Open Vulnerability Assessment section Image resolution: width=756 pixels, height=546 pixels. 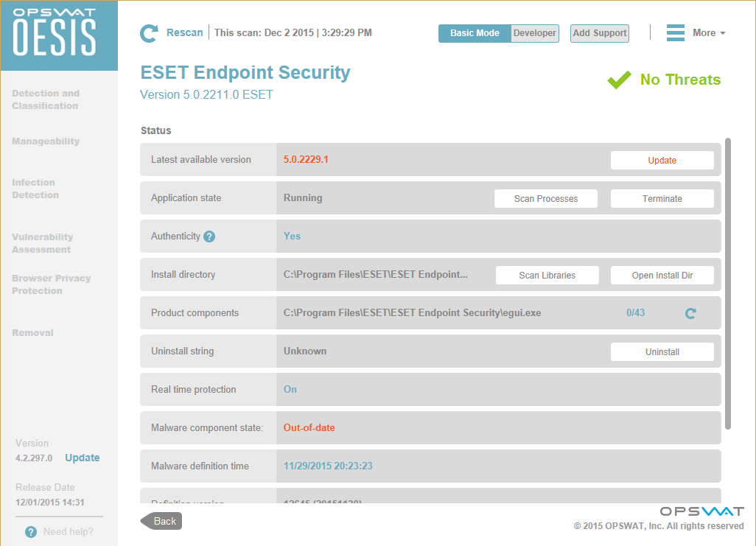coord(43,243)
